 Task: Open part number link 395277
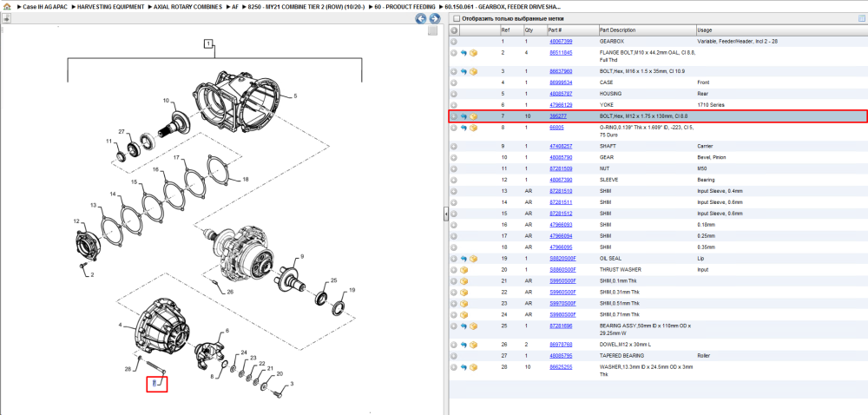[558, 116]
